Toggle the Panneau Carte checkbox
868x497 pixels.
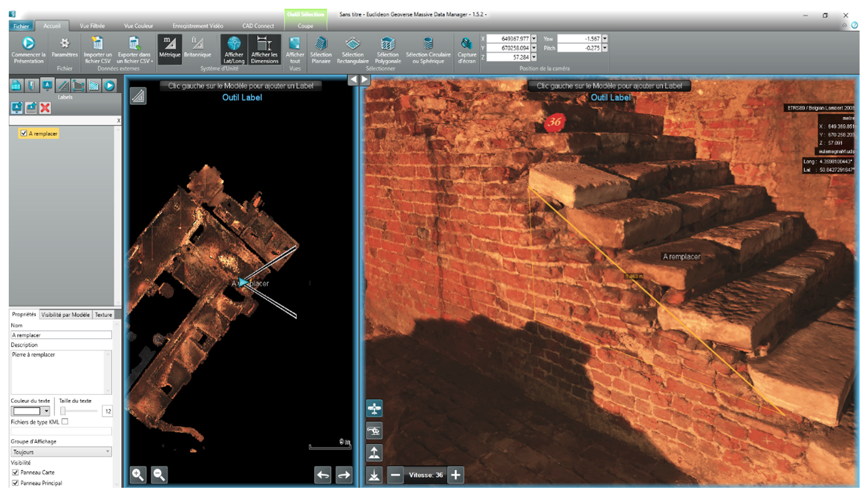point(15,473)
